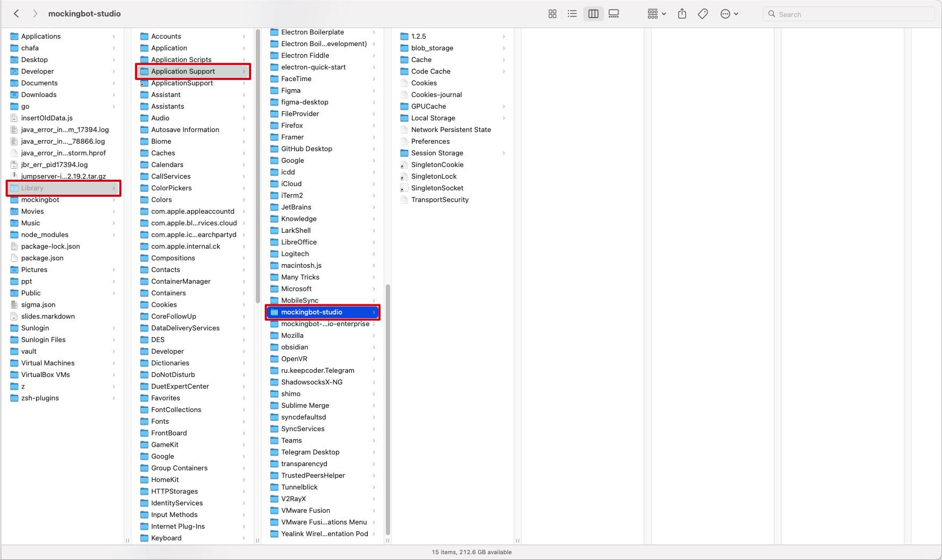Click the TransportSecurity file icon
The width and height of the screenshot is (942, 560).
point(404,199)
